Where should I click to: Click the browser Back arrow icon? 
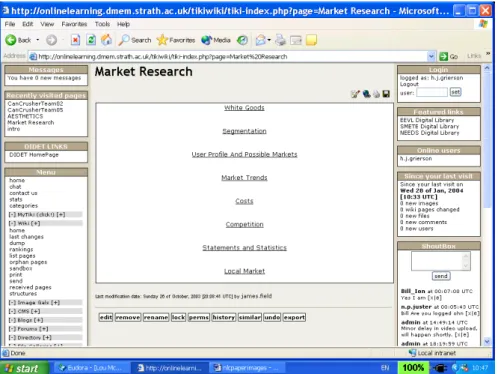(x=11, y=40)
